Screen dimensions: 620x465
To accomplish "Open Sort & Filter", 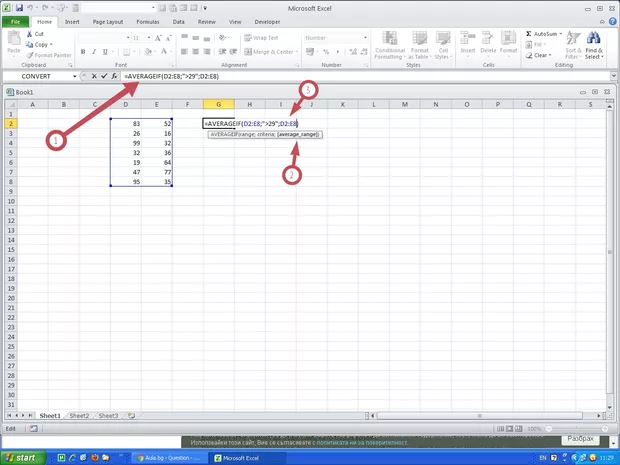I will tap(573, 45).
